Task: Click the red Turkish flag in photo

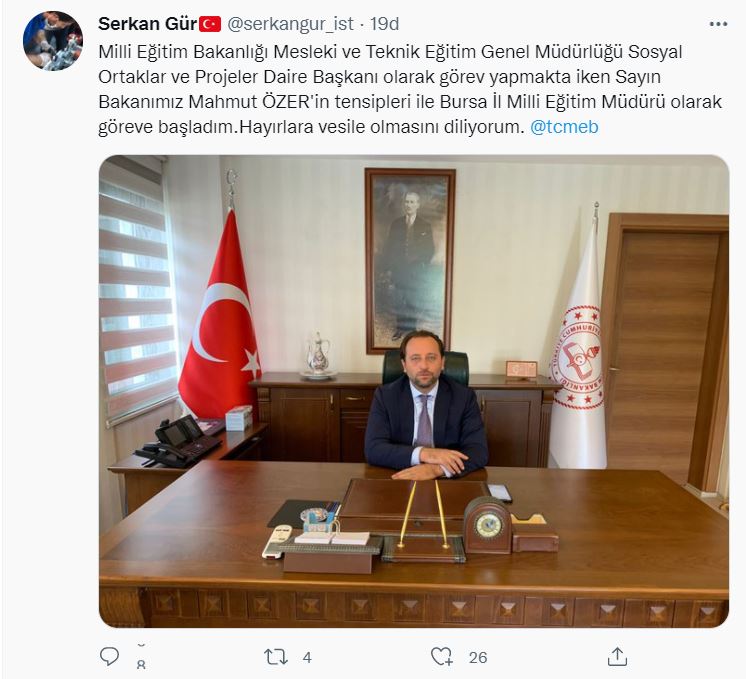Action: click(x=220, y=317)
